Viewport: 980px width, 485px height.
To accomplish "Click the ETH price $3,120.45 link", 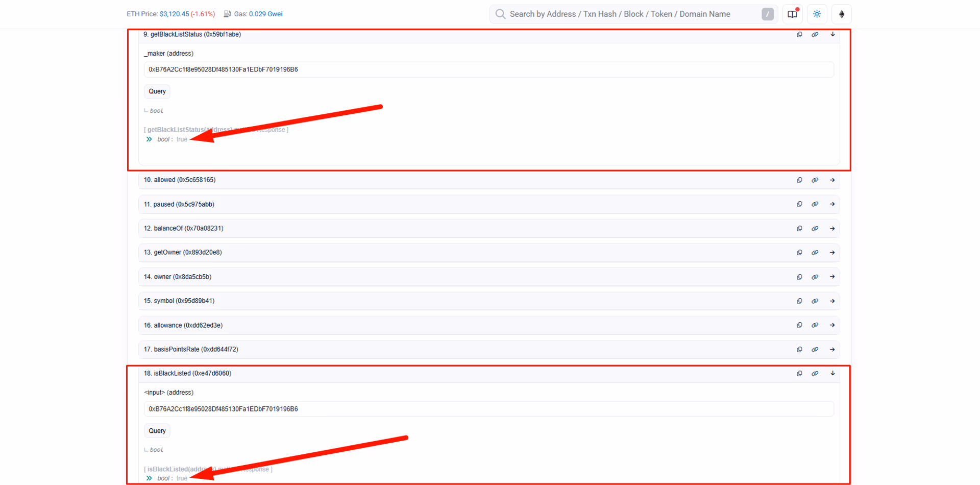I will [174, 14].
